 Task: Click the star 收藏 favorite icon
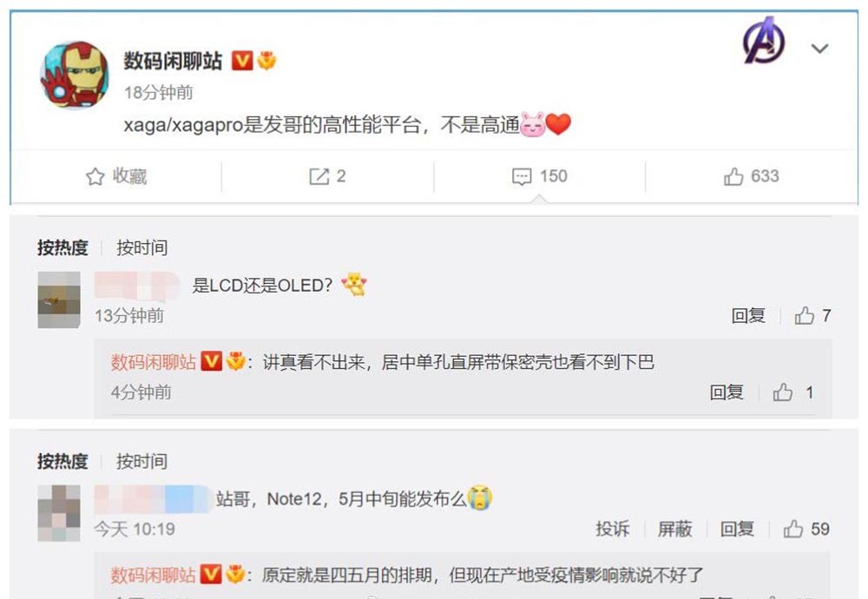95,176
